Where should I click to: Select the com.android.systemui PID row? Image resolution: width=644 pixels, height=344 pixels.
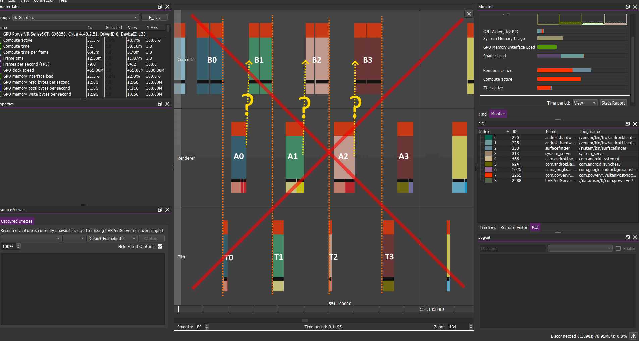(558, 159)
